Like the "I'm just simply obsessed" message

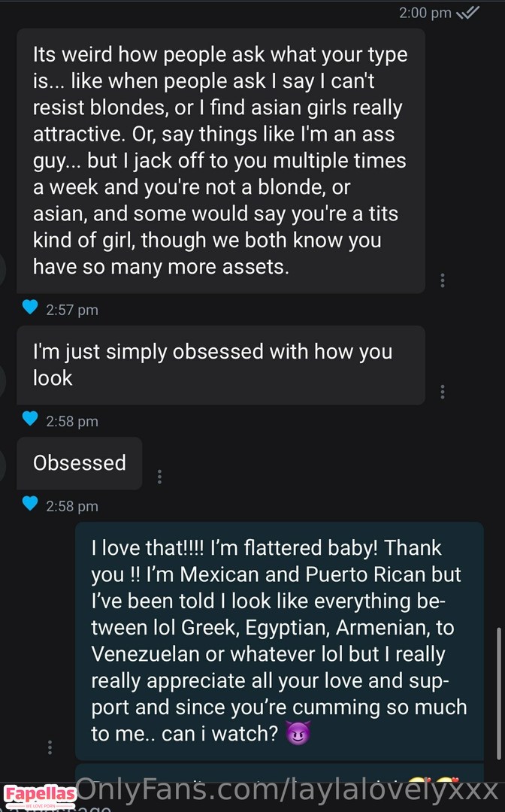pyautogui.click(x=30, y=419)
